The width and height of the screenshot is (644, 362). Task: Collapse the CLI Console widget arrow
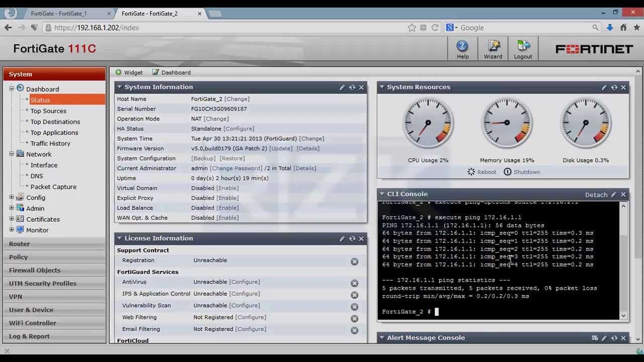tap(382, 194)
